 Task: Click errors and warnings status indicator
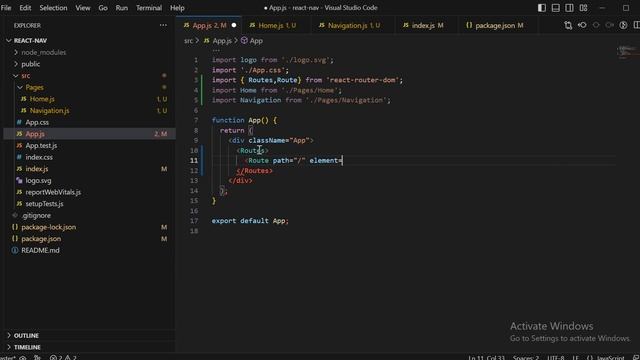point(63,358)
